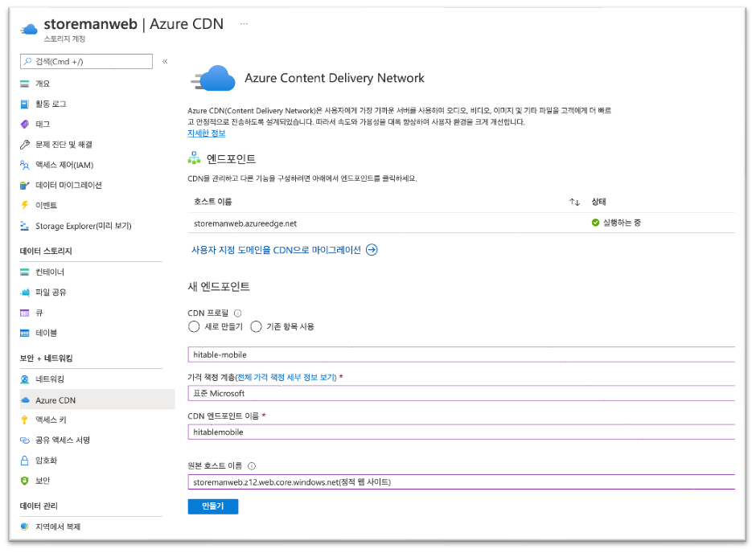Viewport: 756px width, 553px height.
Task: Open the 활동 로그 menu item
Action: click(51, 104)
